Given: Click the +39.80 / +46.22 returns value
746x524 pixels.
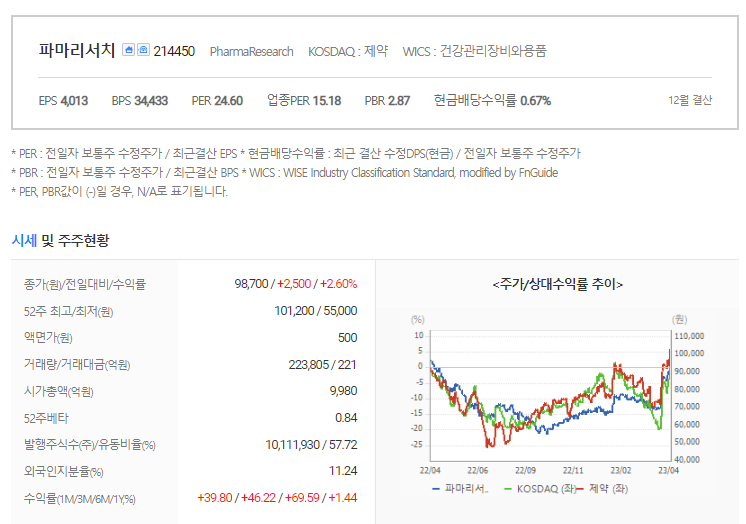Looking at the screenshot, I should (277, 498).
